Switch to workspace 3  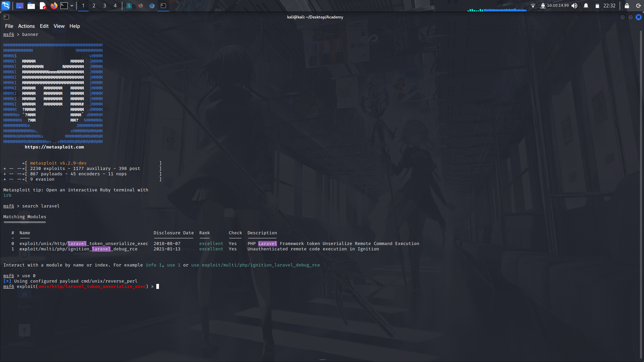[105, 6]
